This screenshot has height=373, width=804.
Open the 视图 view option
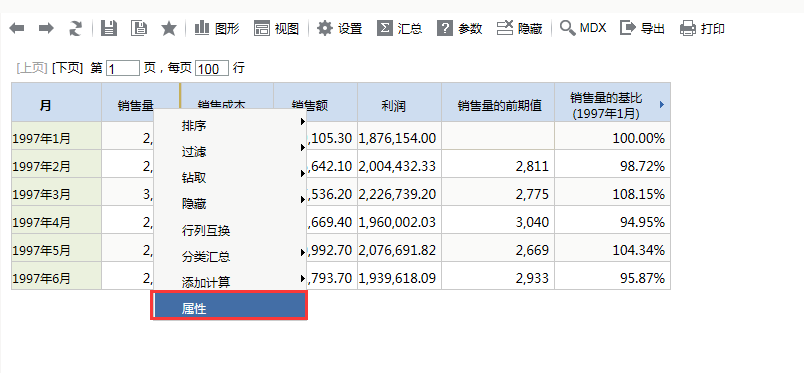tap(276, 28)
